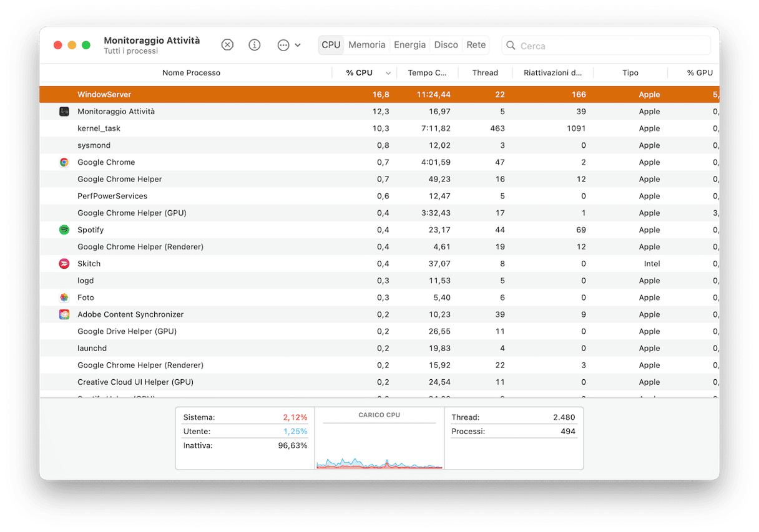Sort by Tipo column header
The width and height of the screenshot is (759, 532).
click(x=630, y=73)
